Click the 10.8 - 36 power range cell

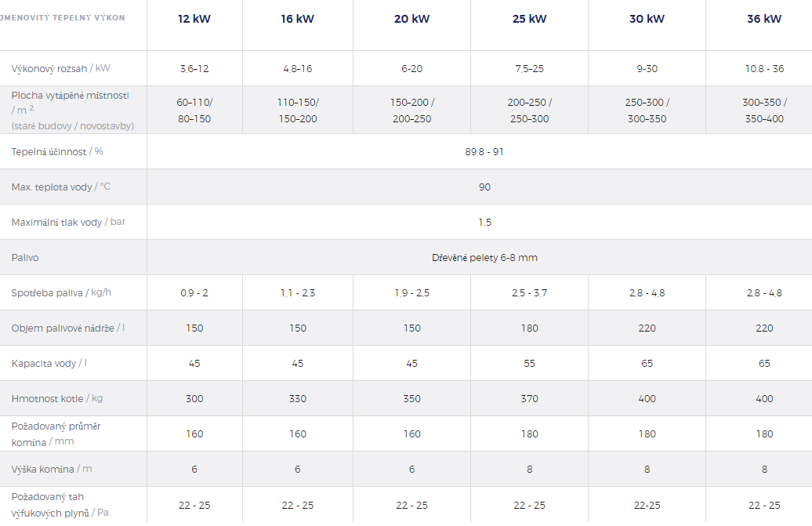pyautogui.click(x=764, y=68)
